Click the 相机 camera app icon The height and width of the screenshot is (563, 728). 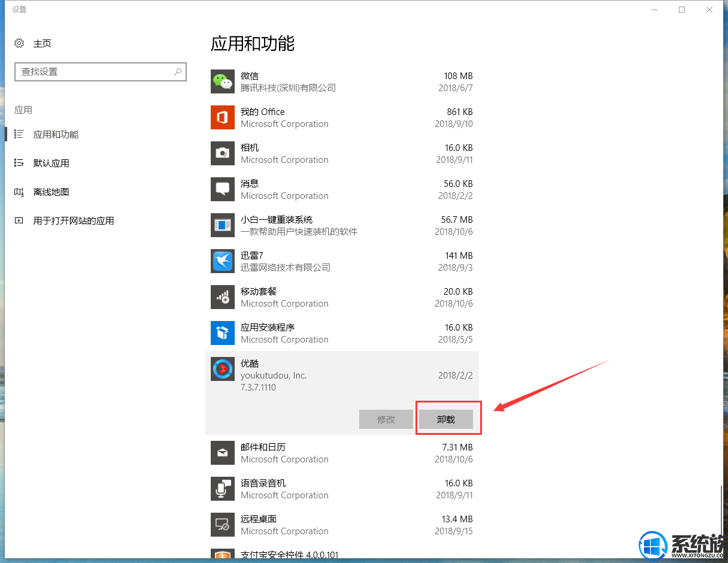click(x=223, y=153)
